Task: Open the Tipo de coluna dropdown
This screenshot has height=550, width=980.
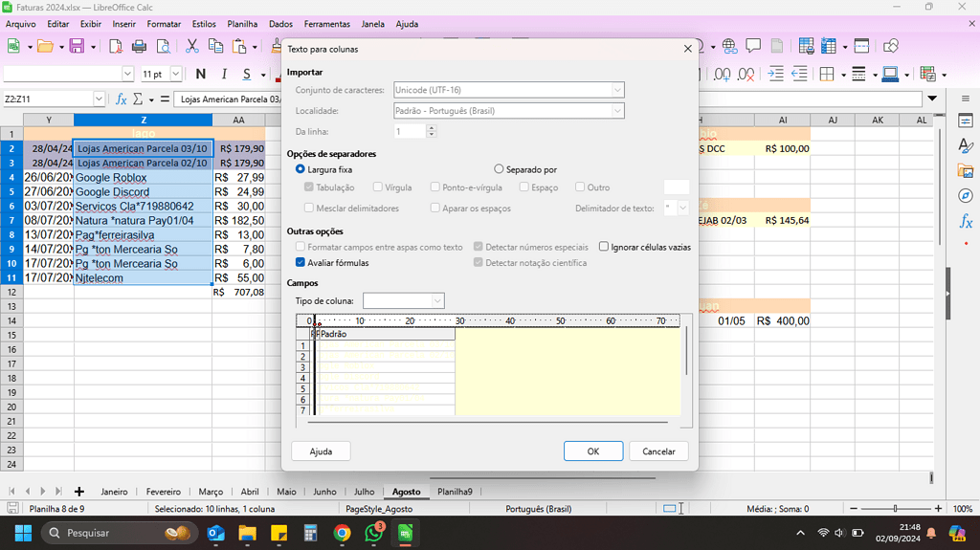Action: [403, 300]
